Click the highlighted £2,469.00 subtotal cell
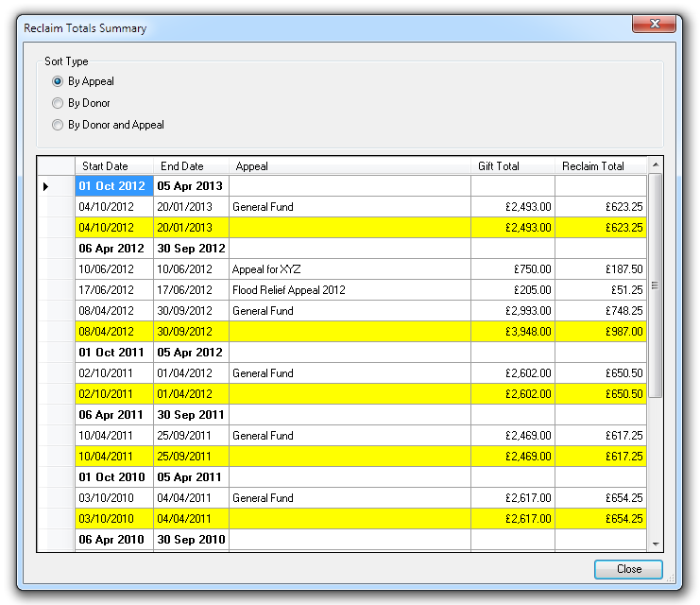 513,457
